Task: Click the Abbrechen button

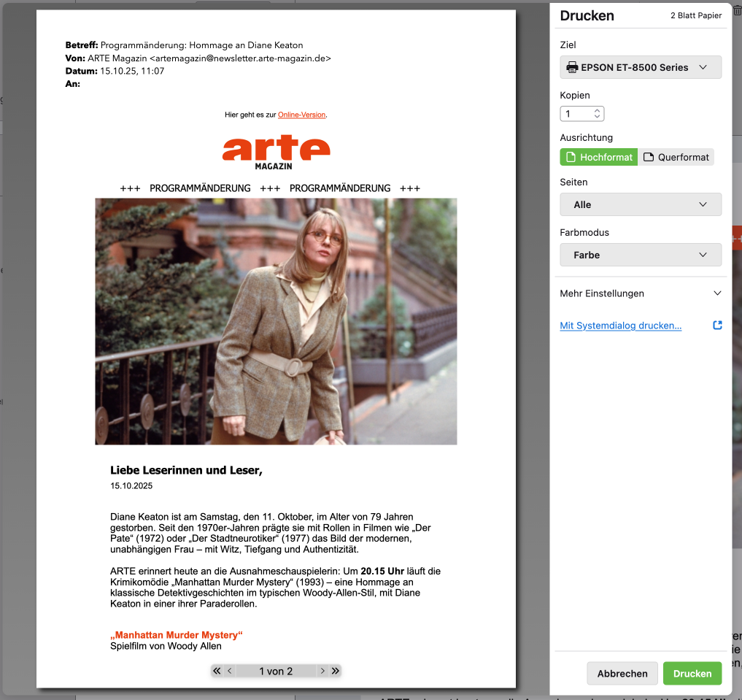Action: [x=622, y=674]
